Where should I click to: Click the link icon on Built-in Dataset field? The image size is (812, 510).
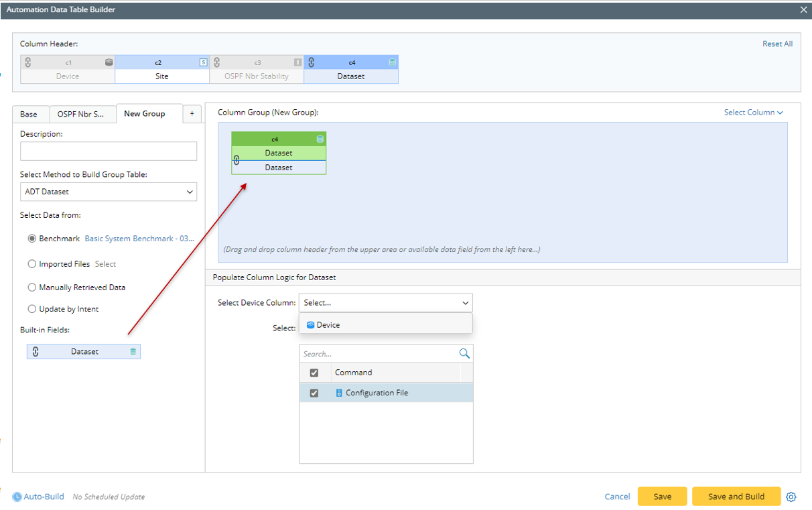[x=36, y=352]
